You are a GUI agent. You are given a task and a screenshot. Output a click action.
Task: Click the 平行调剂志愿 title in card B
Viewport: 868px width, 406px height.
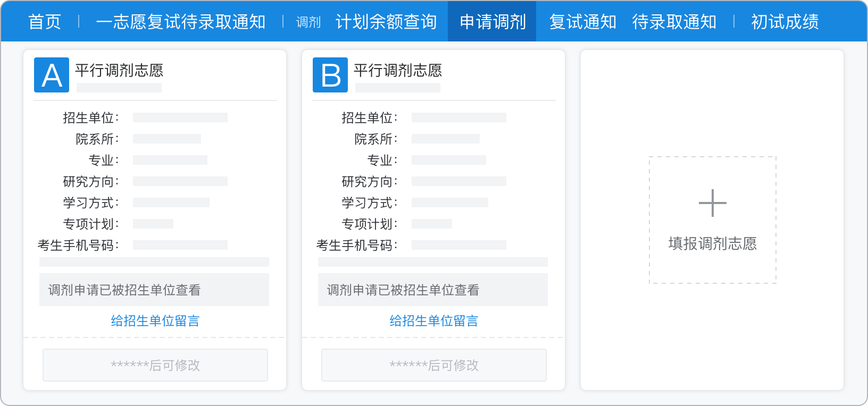point(398,71)
